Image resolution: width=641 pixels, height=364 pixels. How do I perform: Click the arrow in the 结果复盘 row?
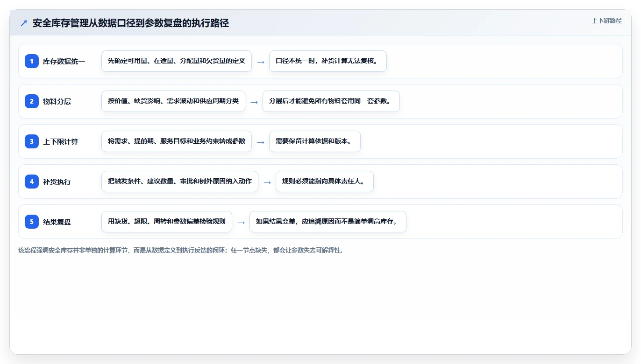(241, 222)
